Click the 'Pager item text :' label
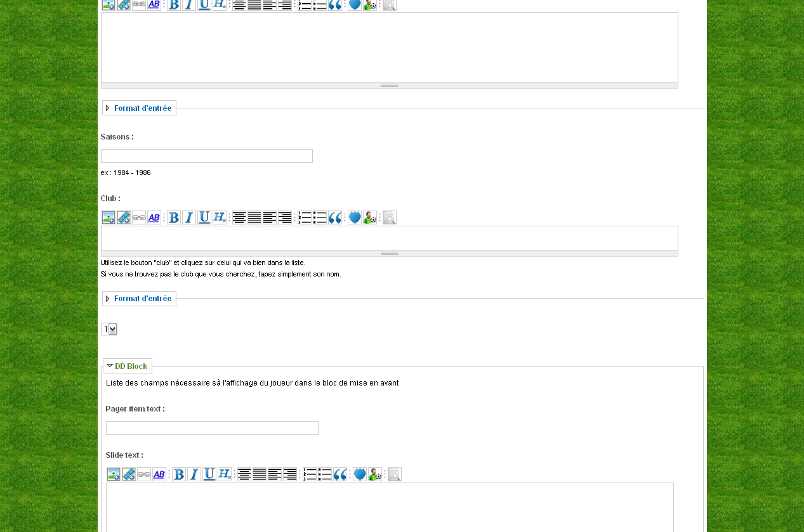This screenshot has height=532, width=804. 135,409
